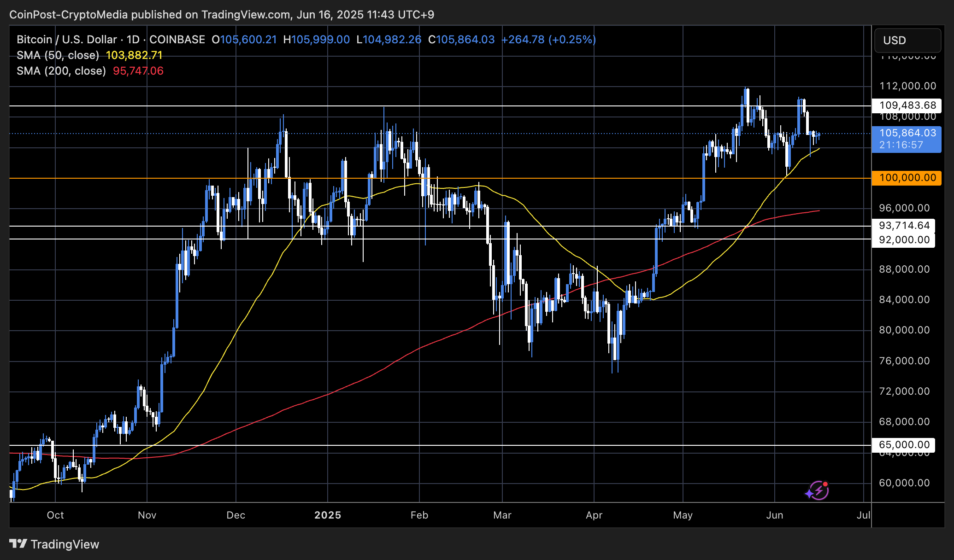This screenshot has height=560, width=954.
Task: Click the Mar label on time axis
Action: [502, 515]
